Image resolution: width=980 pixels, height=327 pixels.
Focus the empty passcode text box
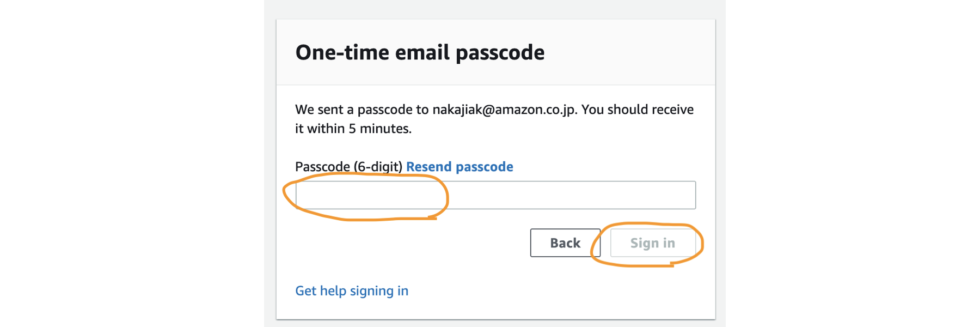coord(495,195)
